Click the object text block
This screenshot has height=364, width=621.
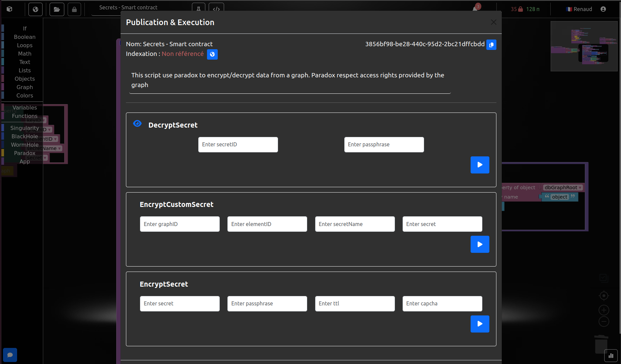point(560,197)
